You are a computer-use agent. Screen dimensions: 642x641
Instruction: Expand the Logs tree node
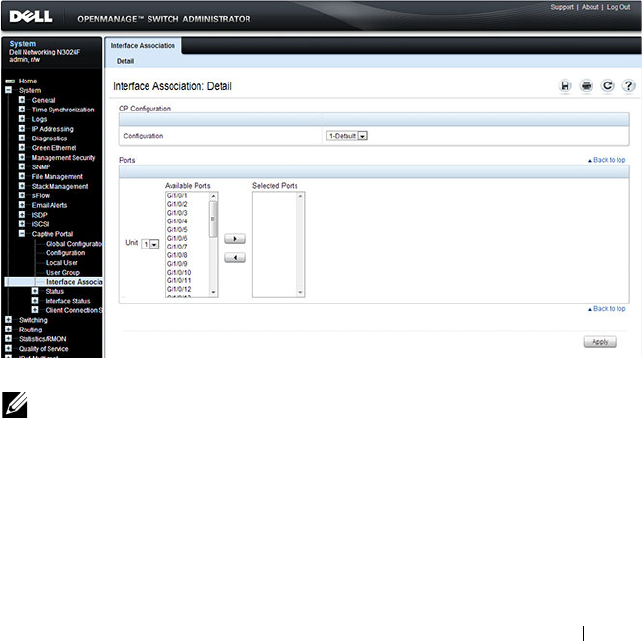tap(22, 119)
